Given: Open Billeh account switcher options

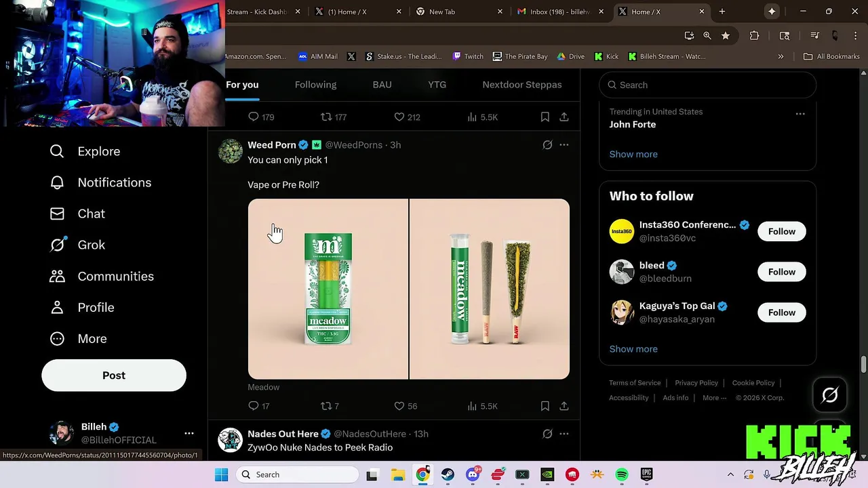Looking at the screenshot, I should coord(189,433).
